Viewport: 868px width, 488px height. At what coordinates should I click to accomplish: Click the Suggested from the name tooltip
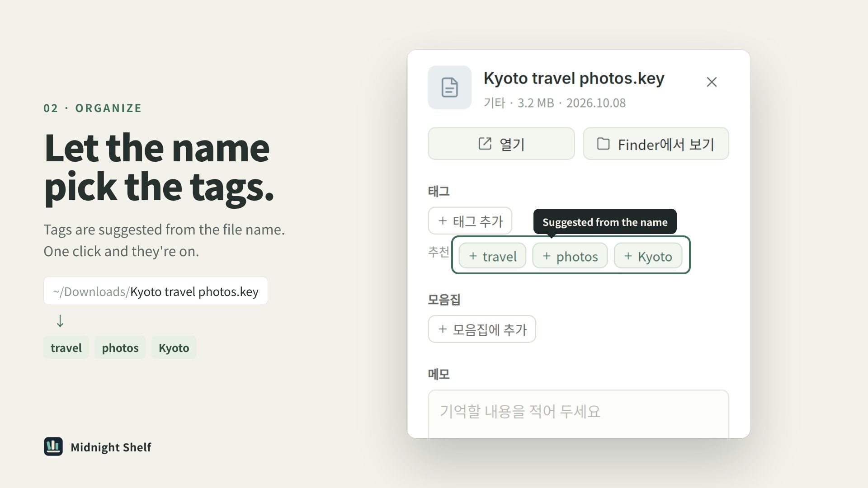click(605, 222)
